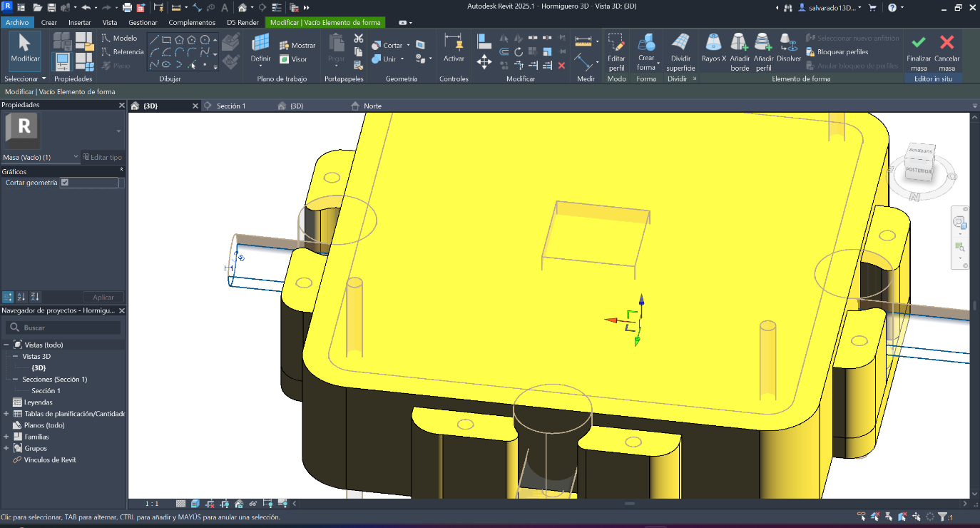The height and width of the screenshot is (528, 980).
Task: Open the Masa (Vacío) type selector dropdown
Action: point(76,157)
